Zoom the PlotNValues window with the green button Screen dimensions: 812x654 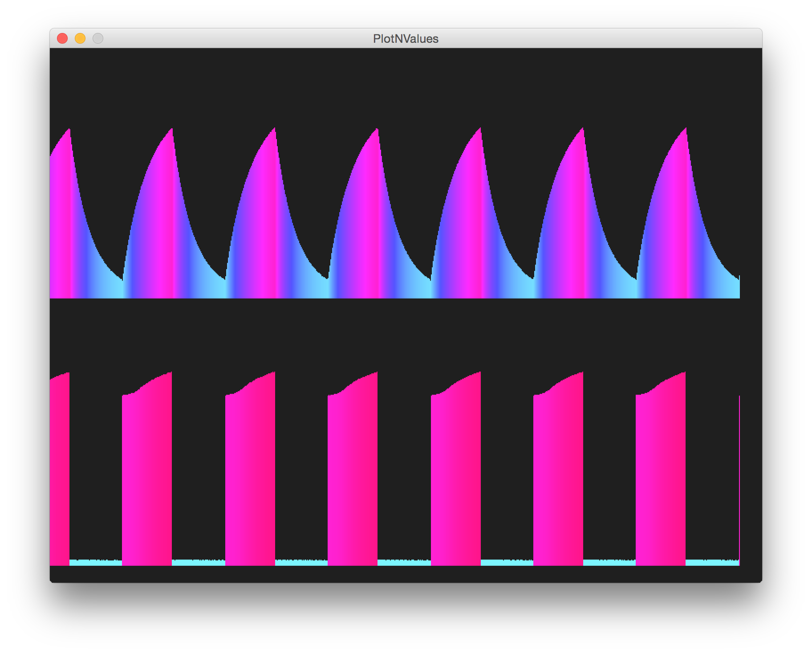tap(97, 38)
